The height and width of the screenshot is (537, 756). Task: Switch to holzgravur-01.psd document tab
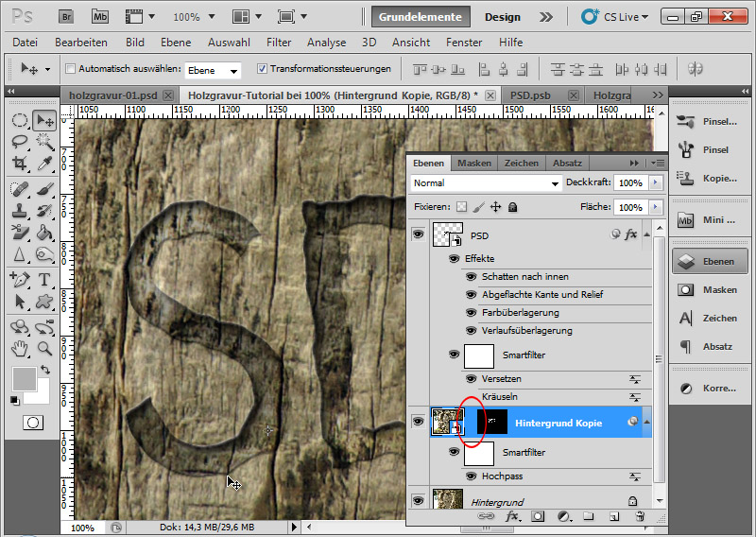(x=113, y=95)
